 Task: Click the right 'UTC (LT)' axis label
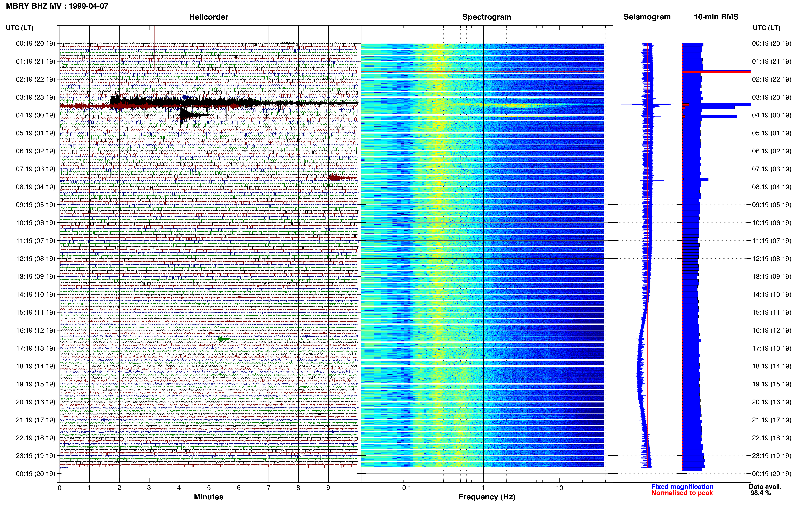766,28
